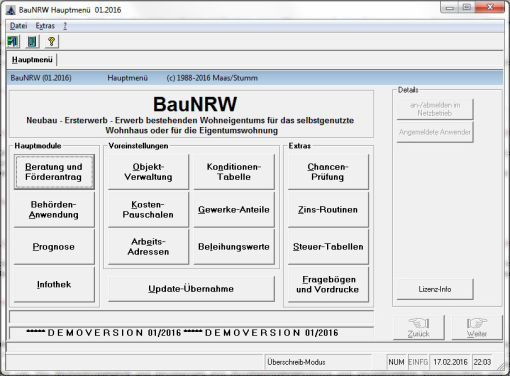Open Zins-Routinen
Viewport: 510px width, 376px height.
click(328, 210)
